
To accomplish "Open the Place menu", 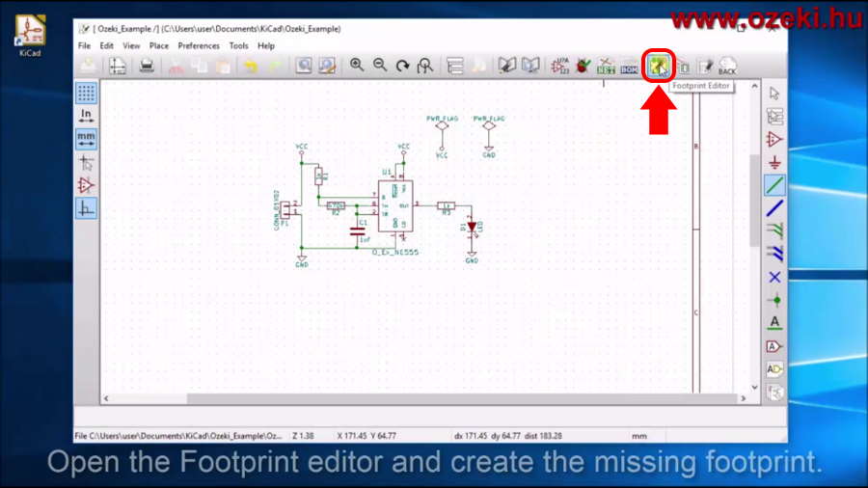I will 159,46.
